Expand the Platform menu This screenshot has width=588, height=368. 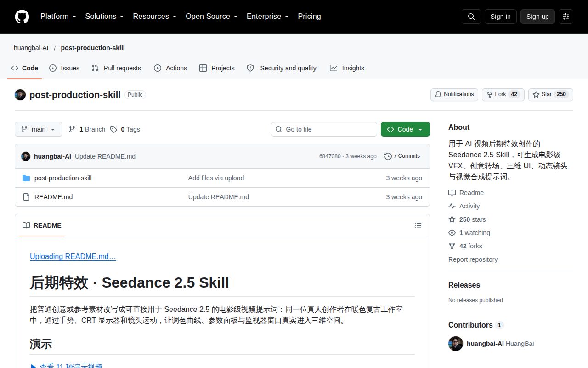pyautogui.click(x=58, y=17)
